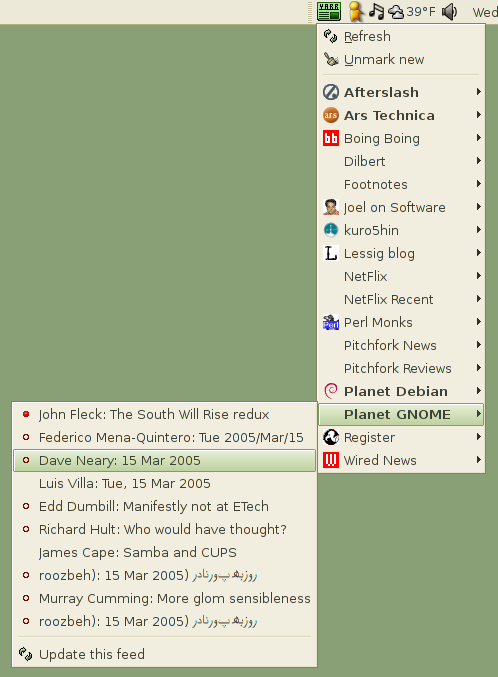Open the music notes panel applet
The width and height of the screenshot is (498, 677).
click(376, 11)
